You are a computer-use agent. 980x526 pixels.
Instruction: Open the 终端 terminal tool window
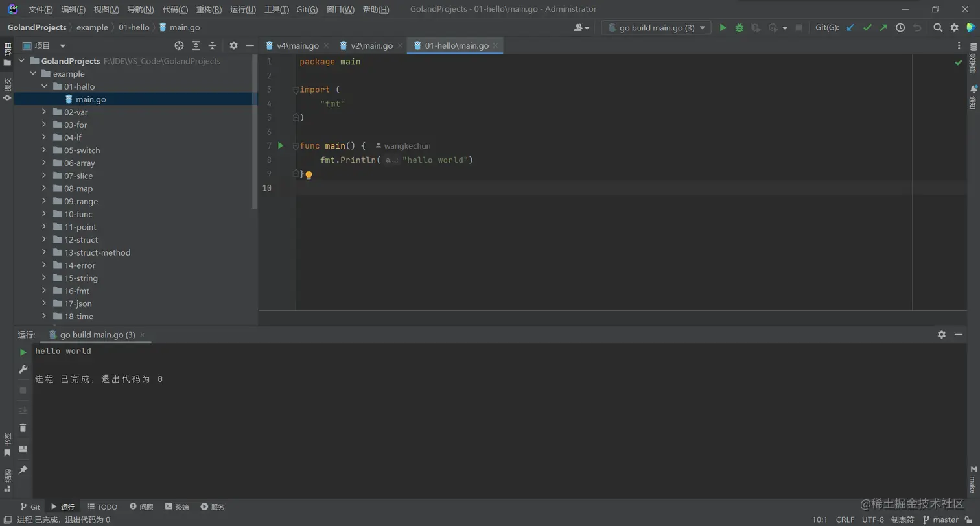pos(177,507)
